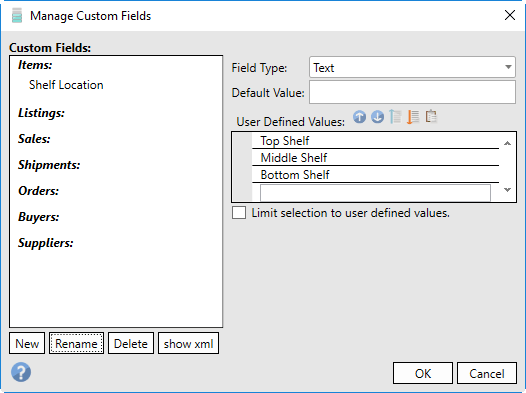The height and width of the screenshot is (393, 526).
Task: Delete the selected custom field
Action: [131, 343]
